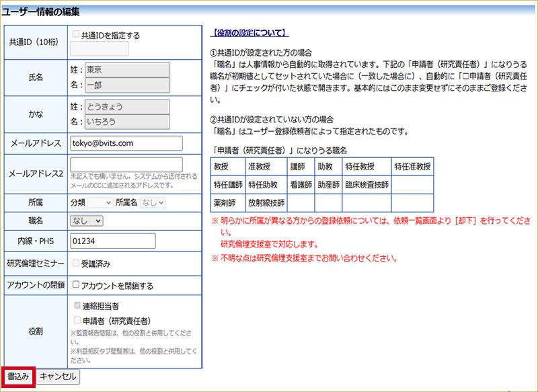Expand the 職名 dropdown
538x392 pixels.
click(87, 221)
